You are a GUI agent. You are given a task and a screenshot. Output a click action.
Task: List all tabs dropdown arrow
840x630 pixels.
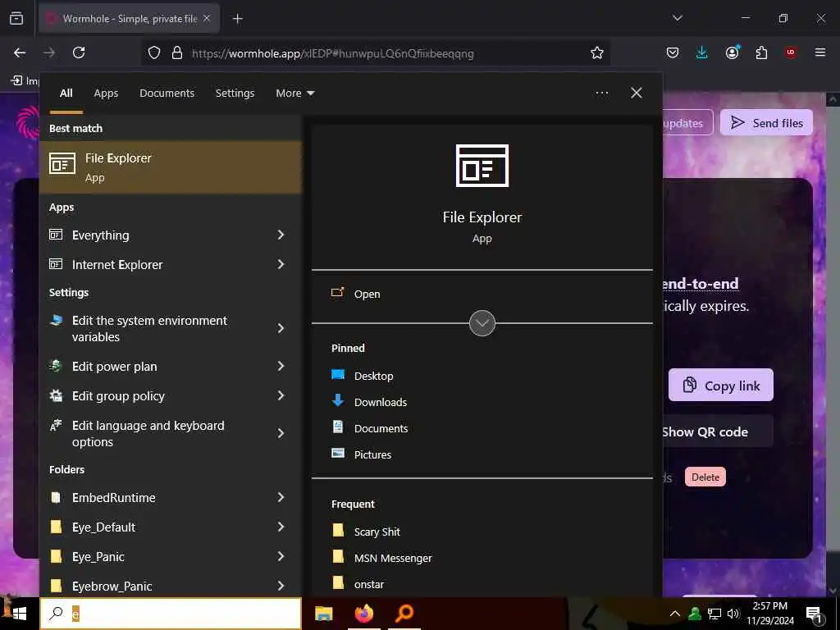pos(677,18)
